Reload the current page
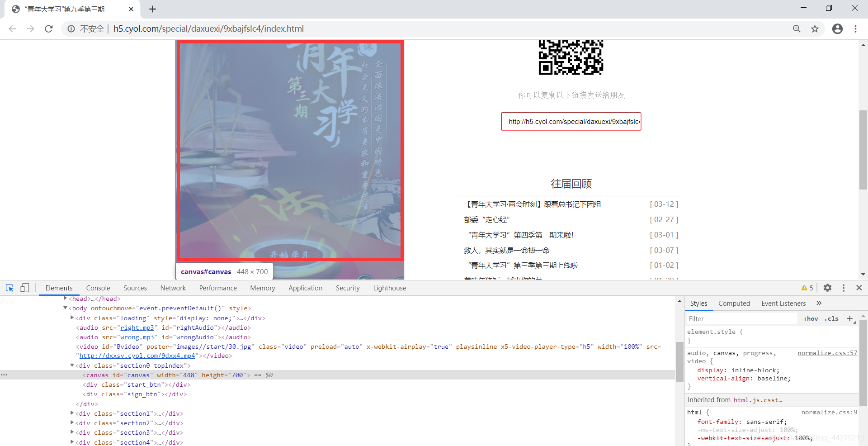This screenshot has height=446, width=868. [x=49, y=28]
